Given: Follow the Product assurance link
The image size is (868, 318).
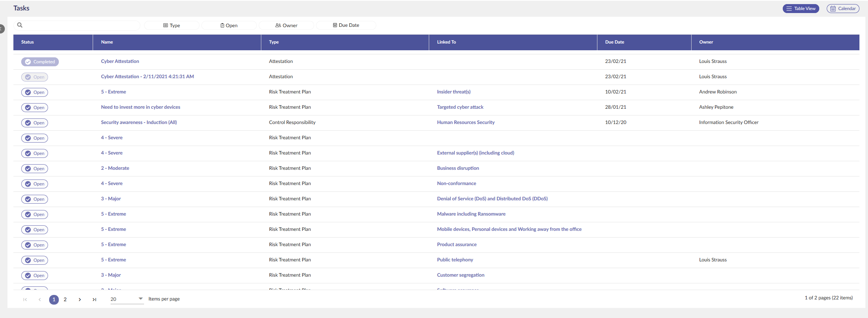Looking at the screenshot, I should (x=457, y=245).
